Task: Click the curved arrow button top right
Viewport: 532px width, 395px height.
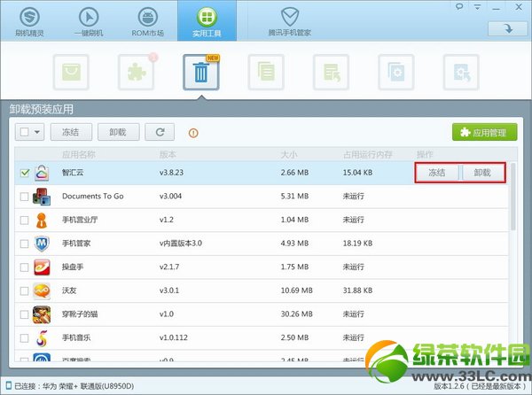Action: click(x=507, y=28)
